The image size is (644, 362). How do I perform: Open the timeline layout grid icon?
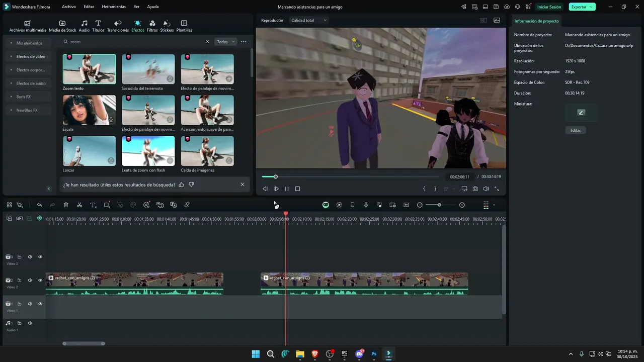pyautogui.click(x=9, y=205)
